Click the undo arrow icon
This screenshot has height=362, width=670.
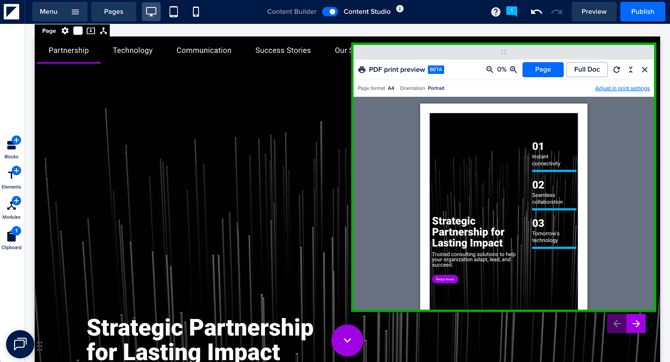pos(536,12)
